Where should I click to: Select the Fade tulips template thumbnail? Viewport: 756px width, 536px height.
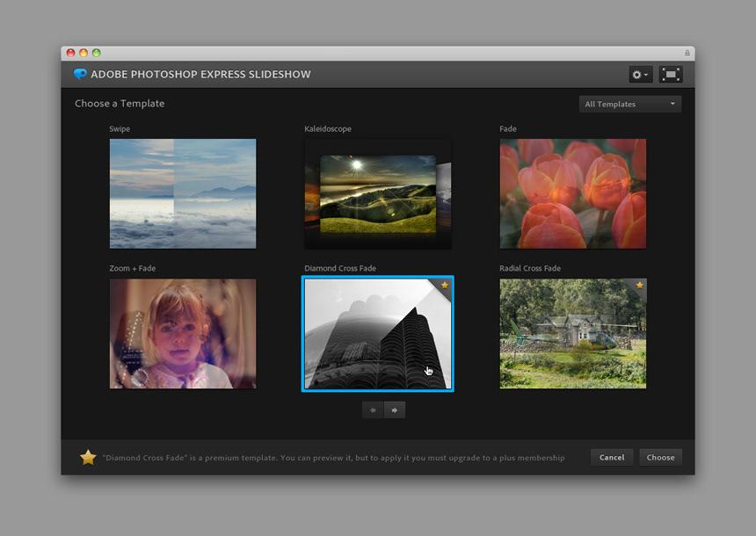573,194
